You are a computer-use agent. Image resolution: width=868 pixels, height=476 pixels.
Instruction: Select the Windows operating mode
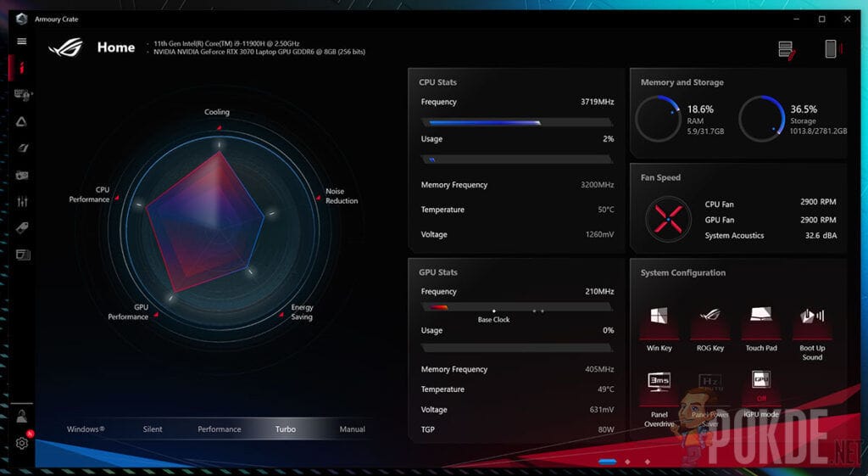[86, 428]
